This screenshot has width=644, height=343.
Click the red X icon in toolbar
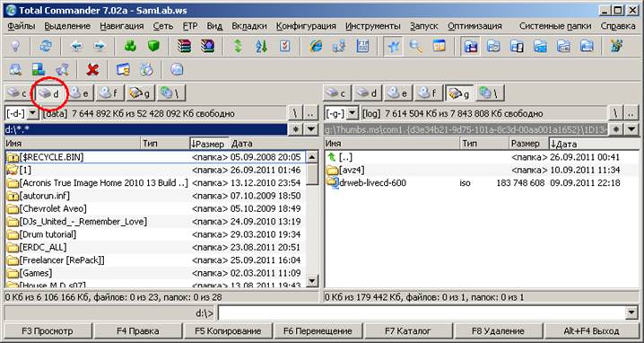(x=92, y=70)
